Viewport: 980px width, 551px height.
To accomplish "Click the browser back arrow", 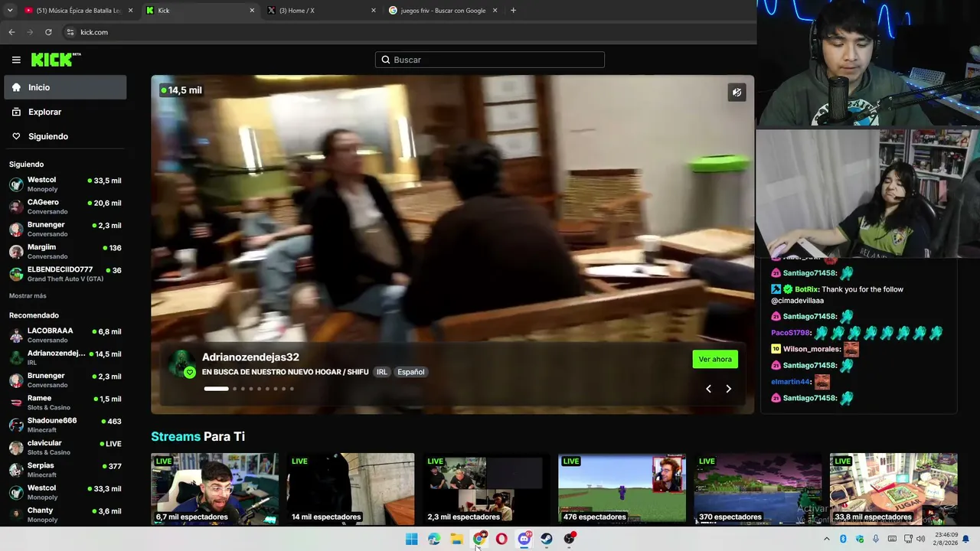I will [x=11, y=32].
